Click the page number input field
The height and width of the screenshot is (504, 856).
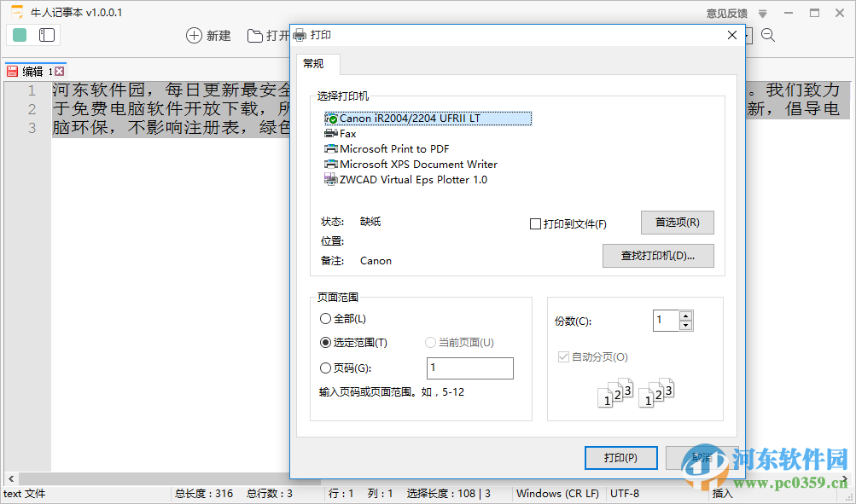pyautogui.click(x=469, y=368)
